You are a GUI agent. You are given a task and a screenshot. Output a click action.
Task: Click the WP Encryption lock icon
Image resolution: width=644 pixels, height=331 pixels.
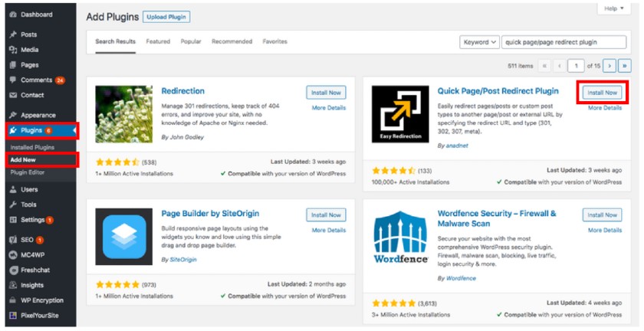pyautogui.click(x=13, y=300)
